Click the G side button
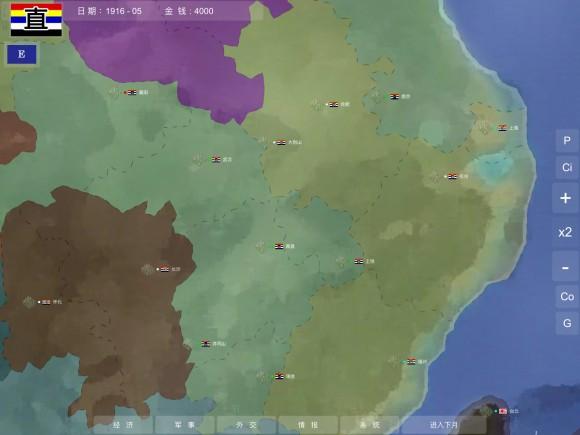580x435 pixels. click(567, 323)
